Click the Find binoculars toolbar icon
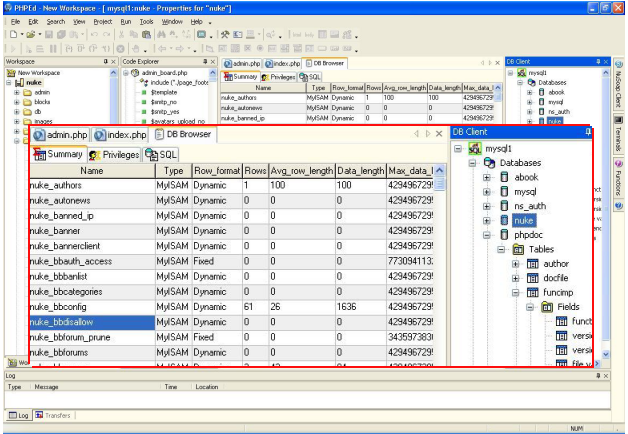Screen dimensions: 628x434 (x=161, y=34)
